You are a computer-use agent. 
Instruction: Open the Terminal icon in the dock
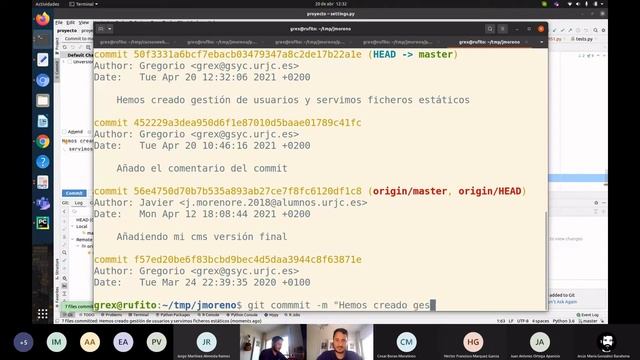pos(43,39)
